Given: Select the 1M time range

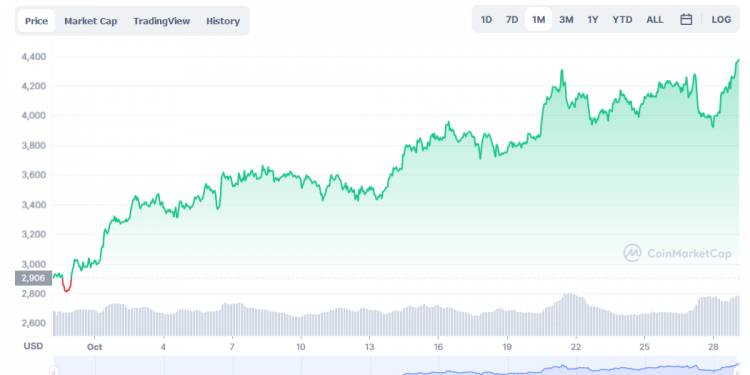Looking at the screenshot, I should click(539, 20).
